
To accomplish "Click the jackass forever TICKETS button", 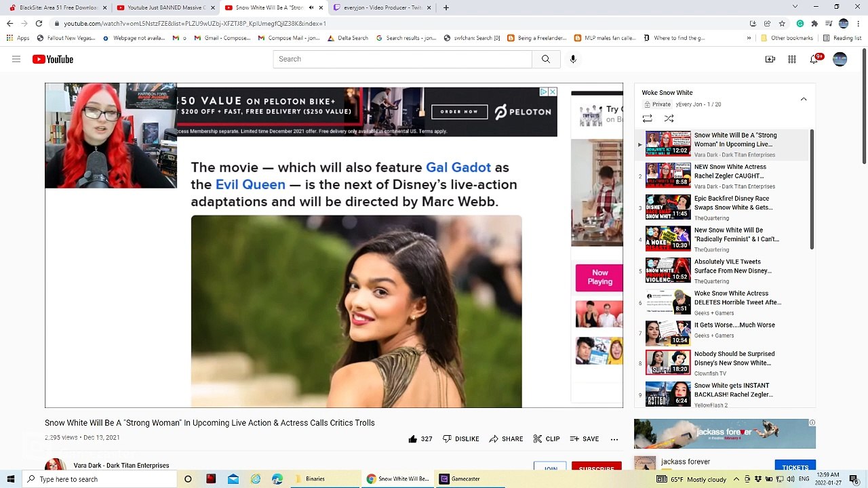I will (x=795, y=467).
